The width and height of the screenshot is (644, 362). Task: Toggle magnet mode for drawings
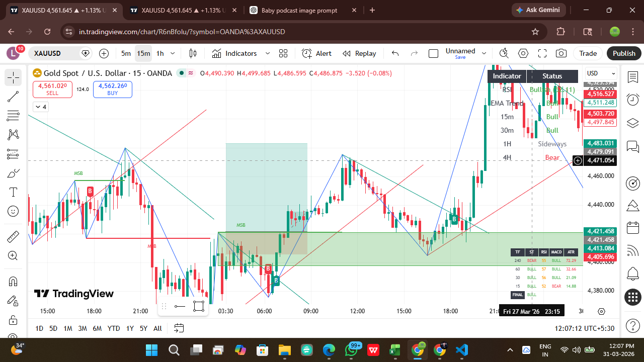(13, 281)
